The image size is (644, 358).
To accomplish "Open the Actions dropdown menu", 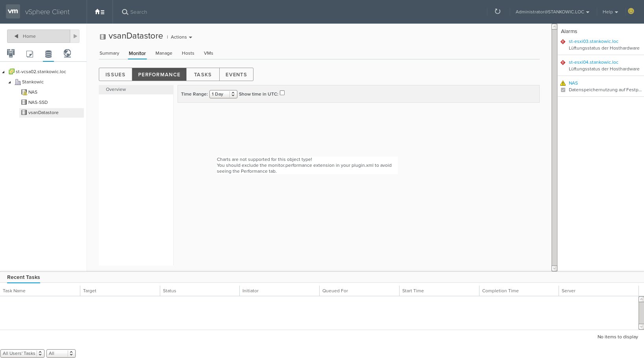I will pos(181,37).
